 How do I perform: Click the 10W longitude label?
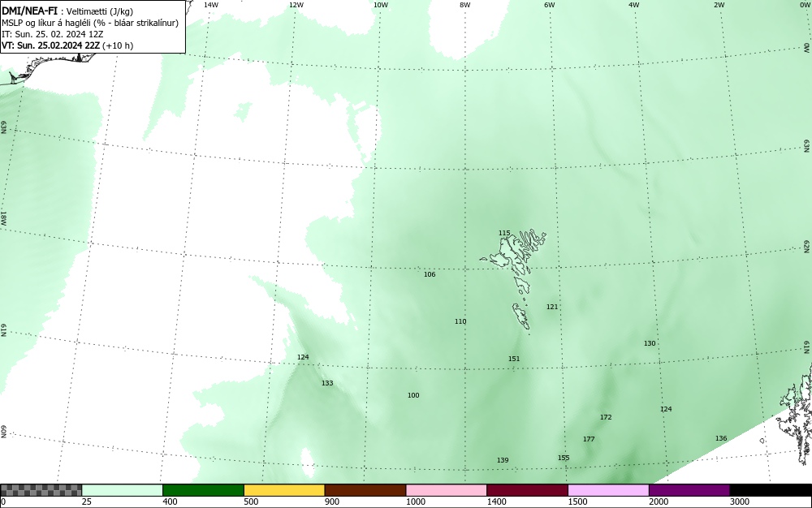coord(381,5)
